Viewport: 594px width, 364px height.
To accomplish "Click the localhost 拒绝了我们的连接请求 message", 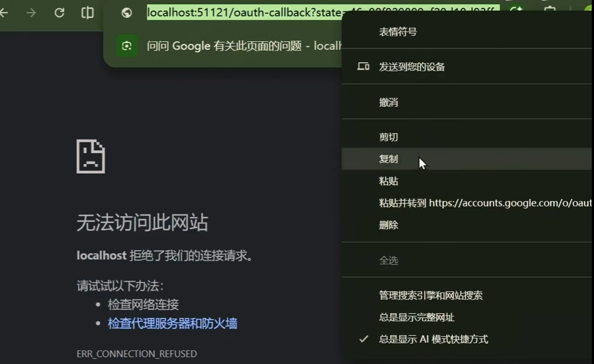I will tap(165, 256).
